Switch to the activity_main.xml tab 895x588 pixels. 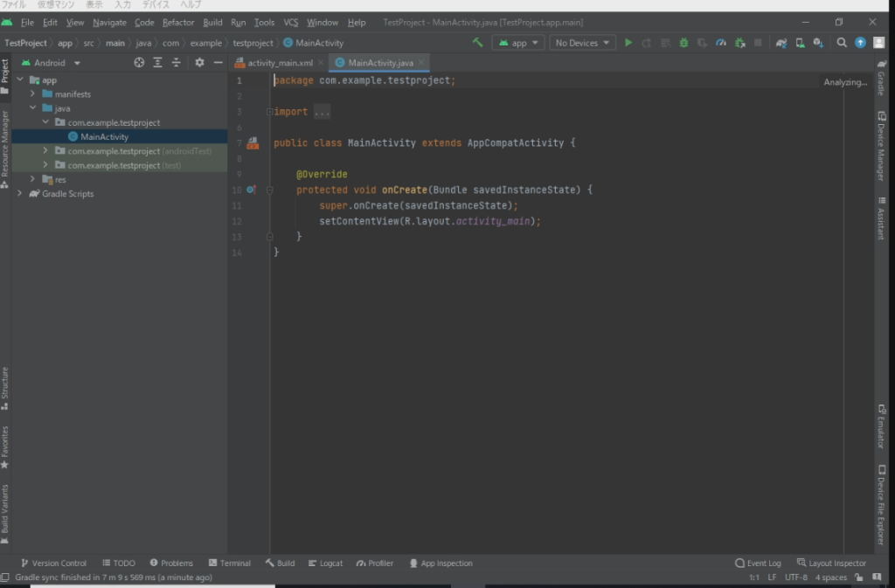pyautogui.click(x=280, y=63)
